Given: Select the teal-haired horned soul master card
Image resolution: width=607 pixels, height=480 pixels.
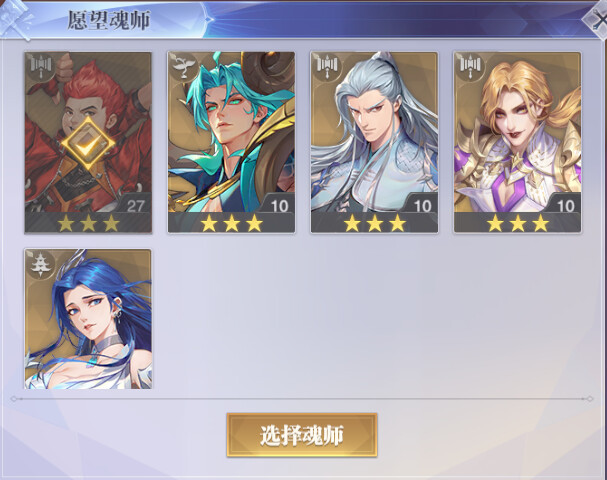Looking at the screenshot, I should point(231,142).
